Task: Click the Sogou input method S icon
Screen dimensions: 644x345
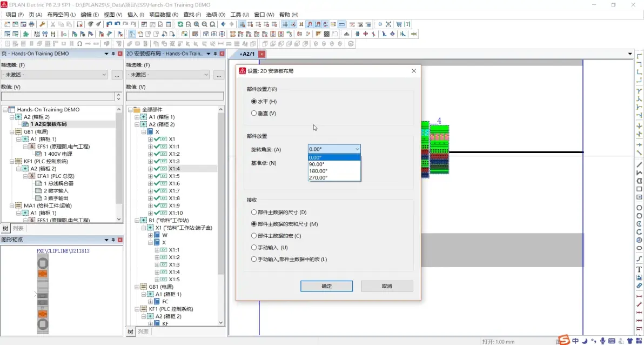Action: (563, 341)
